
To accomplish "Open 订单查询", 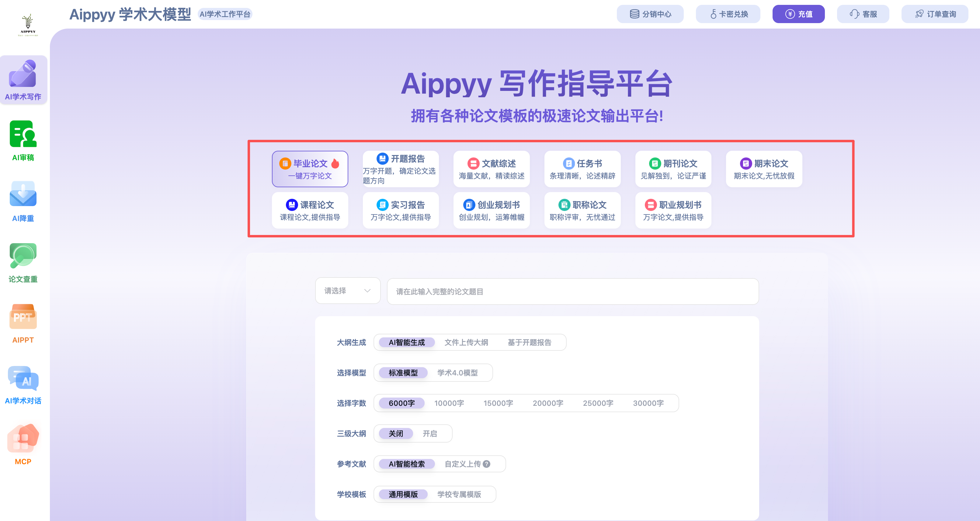I will pos(934,14).
